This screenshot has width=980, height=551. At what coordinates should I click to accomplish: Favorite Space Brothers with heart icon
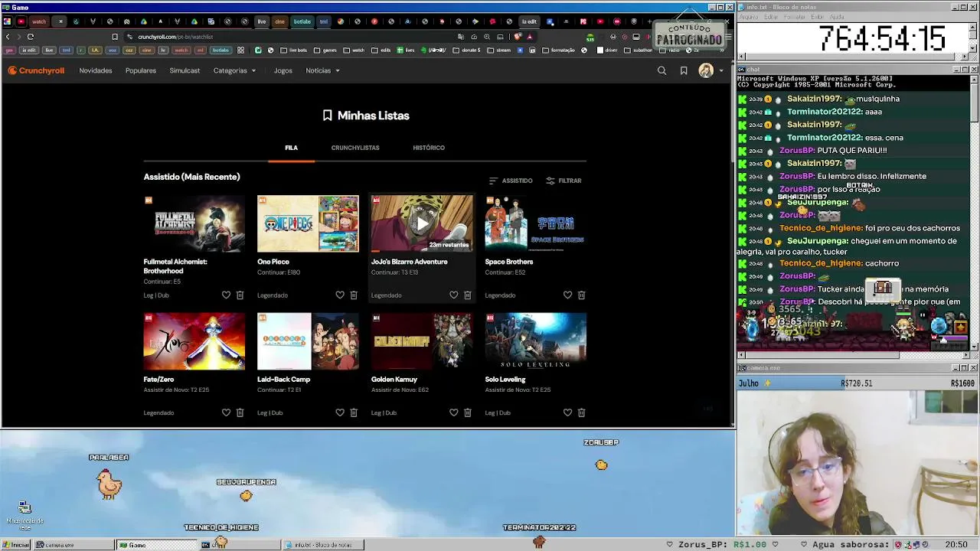tap(567, 295)
